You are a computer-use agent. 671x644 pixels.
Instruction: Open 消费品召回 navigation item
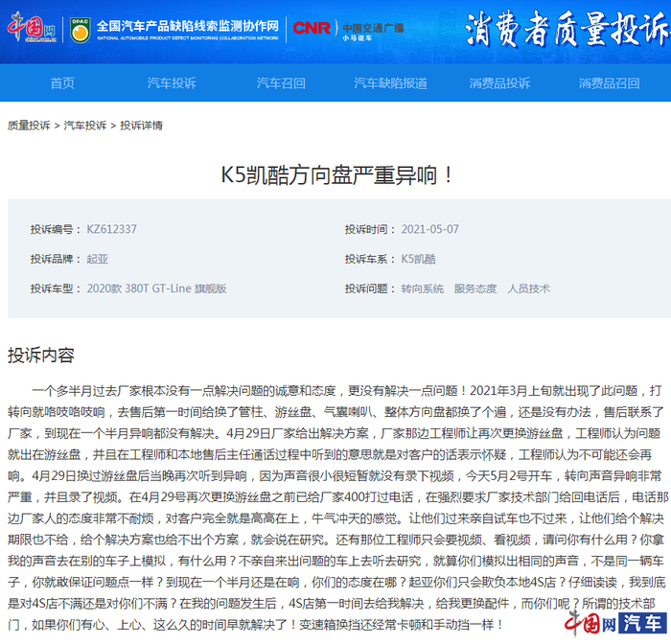click(609, 82)
